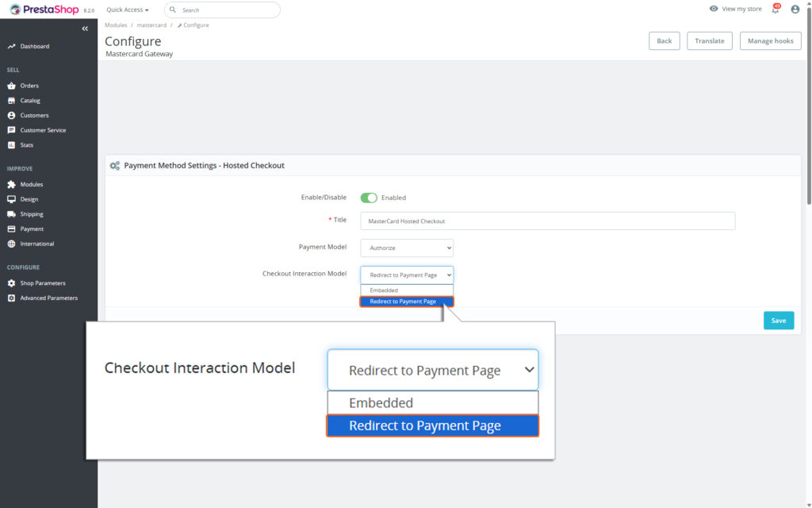Click the notification bell
The image size is (812, 508).
[776, 9]
